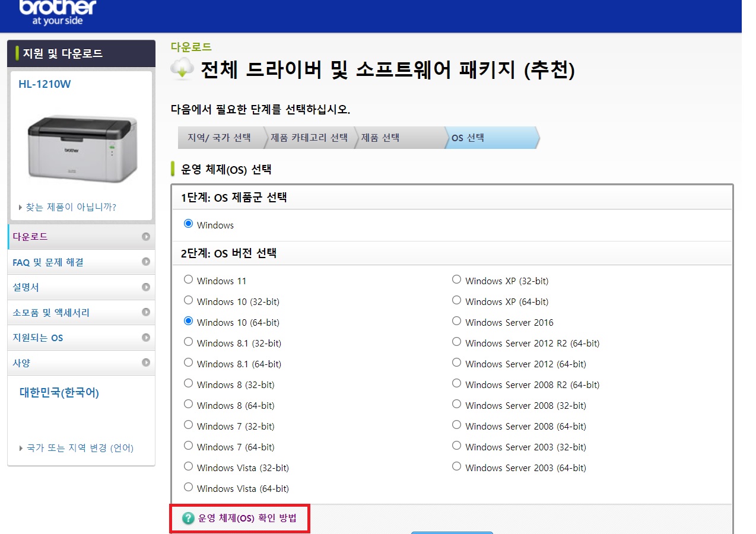The image size is (756, 534).
Task: Choose Windows 8.1 (64-bit)
Action: [188, 363]
